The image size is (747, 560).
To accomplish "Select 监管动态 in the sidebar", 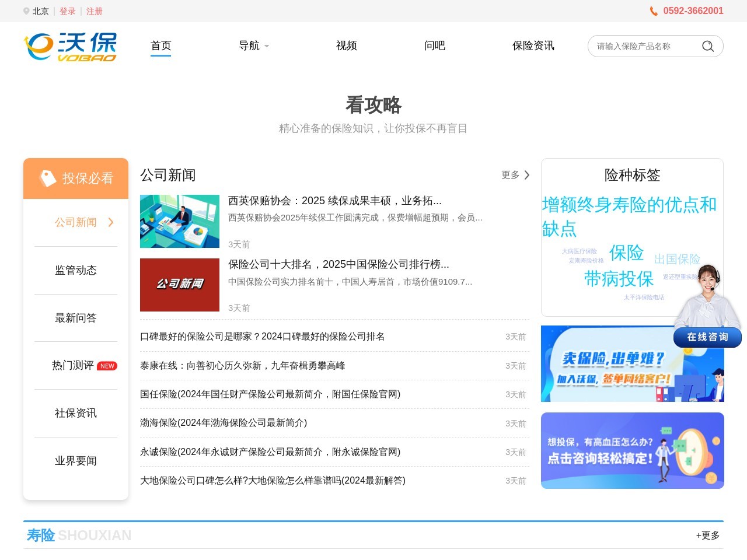I will click(x=76, y=270).
